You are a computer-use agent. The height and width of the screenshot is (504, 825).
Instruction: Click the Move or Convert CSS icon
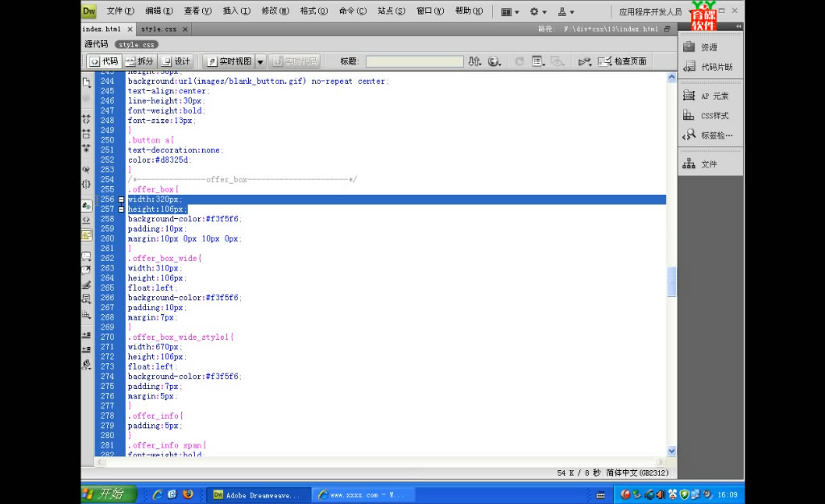[x=86, y=314]
